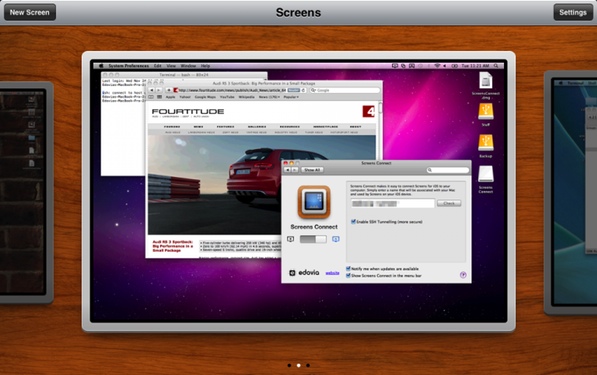
Task: Open the partially visible right saved screen
Action: pos(571,192)
